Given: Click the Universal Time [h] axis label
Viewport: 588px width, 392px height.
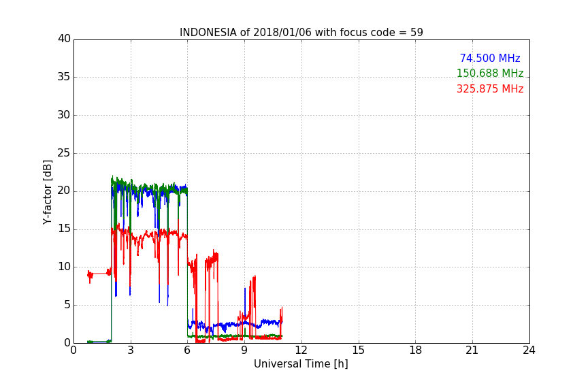Looking at the screenshot, I should (x=301, y=364).
